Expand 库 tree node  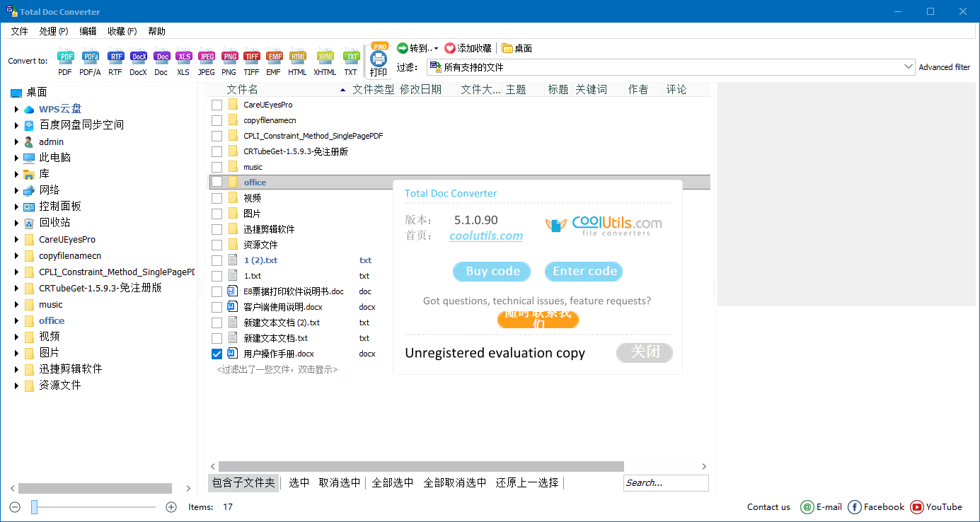16,174
